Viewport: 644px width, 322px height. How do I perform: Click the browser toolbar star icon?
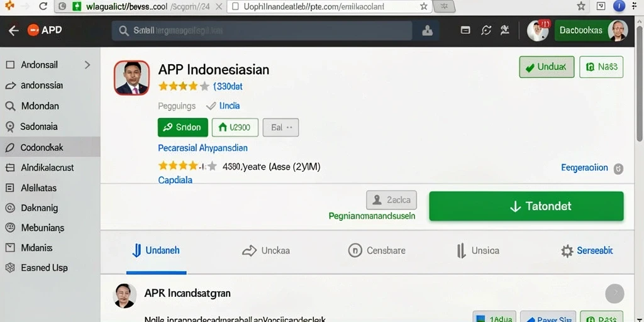tap(580, 6)
